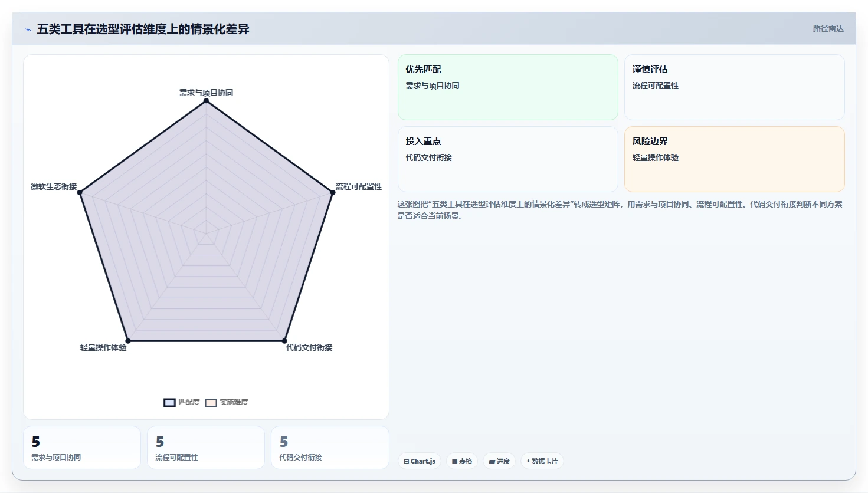
Task: Click the 需求与项目协同 score card
Action: coord(82,448)
